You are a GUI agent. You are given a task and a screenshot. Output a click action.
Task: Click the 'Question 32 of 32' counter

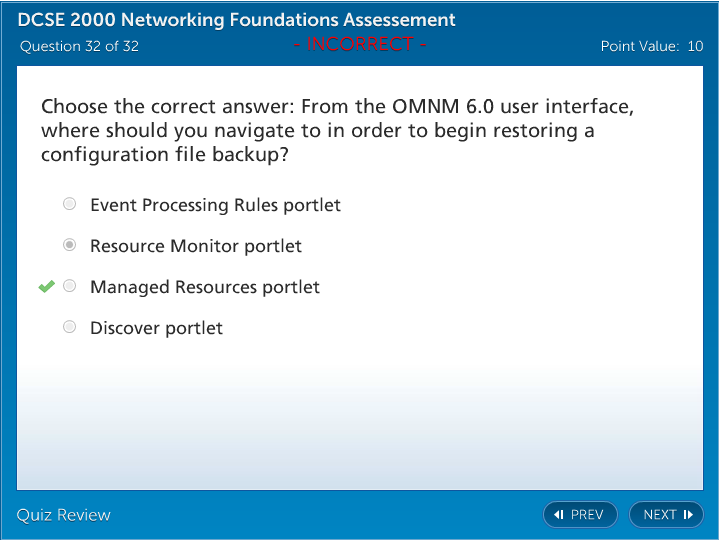coord(79,46)
